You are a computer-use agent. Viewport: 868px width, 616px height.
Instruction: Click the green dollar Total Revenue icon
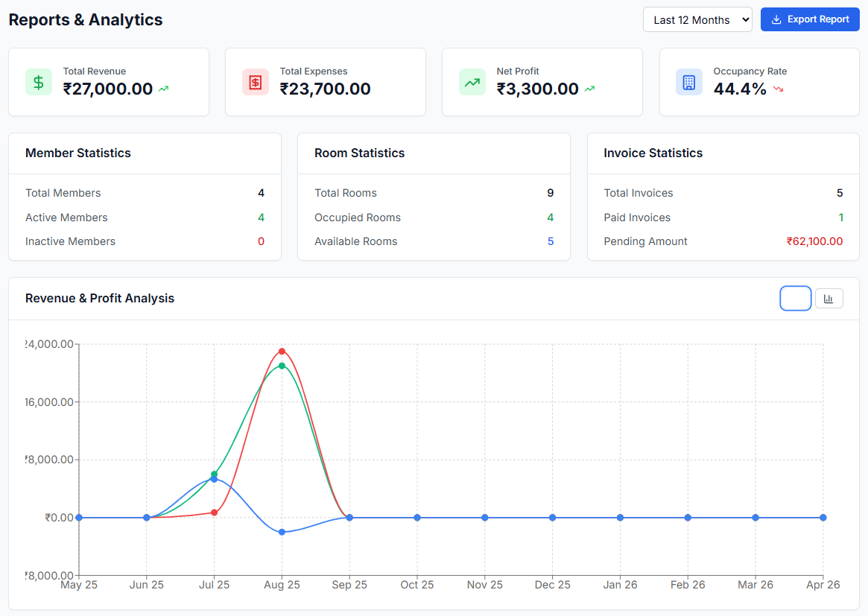click(x=39, y=83)
